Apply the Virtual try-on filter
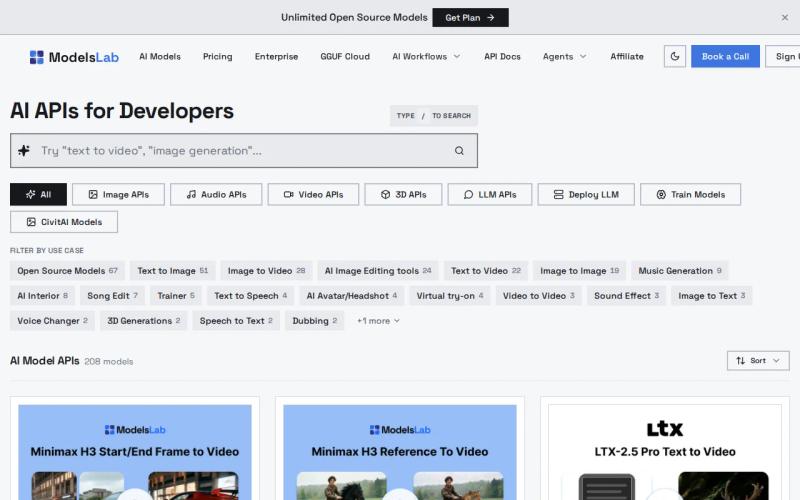 pos(449,296)
